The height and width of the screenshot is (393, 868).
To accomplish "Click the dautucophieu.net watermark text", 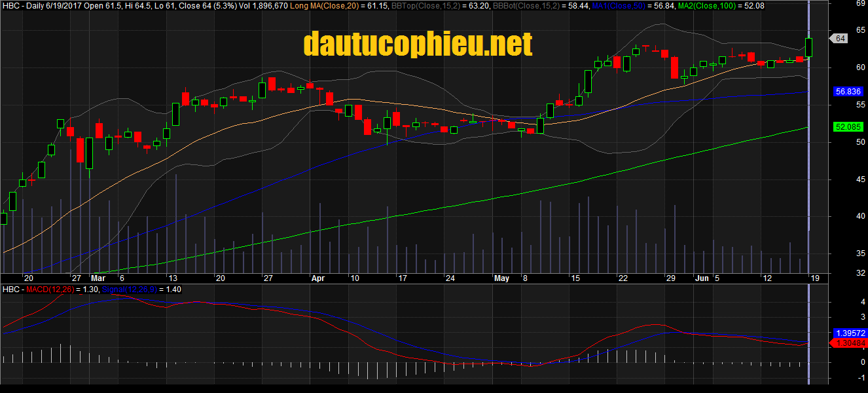I will pos(418,45).
